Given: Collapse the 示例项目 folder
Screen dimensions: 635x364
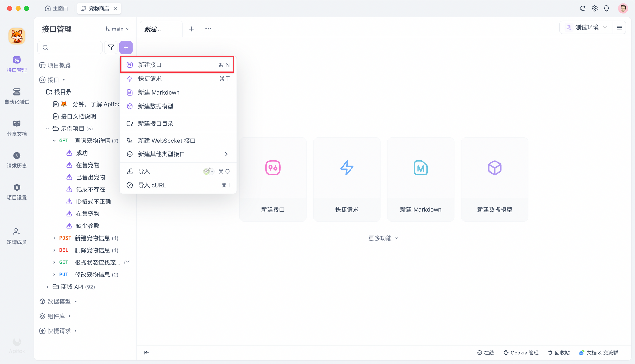Looking at the screenshot, I should 47,129.
